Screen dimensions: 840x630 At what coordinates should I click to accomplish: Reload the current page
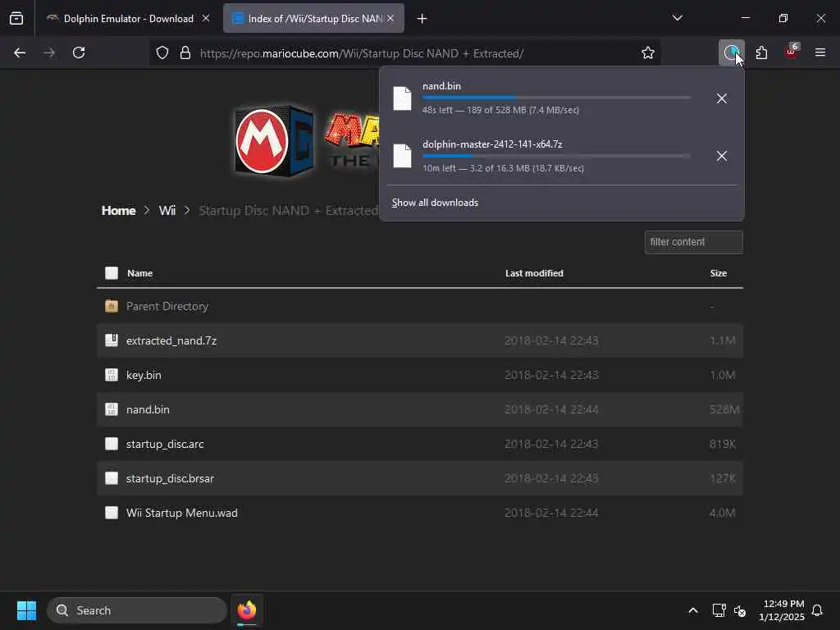pyautogui.click(x=79, y=52)
